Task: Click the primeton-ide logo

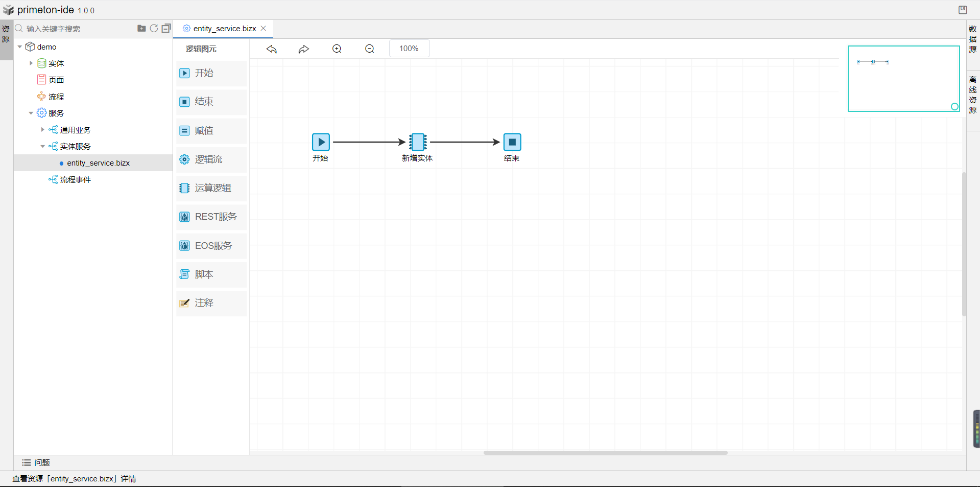Action: pyautogui.click(x=9, y=10)
